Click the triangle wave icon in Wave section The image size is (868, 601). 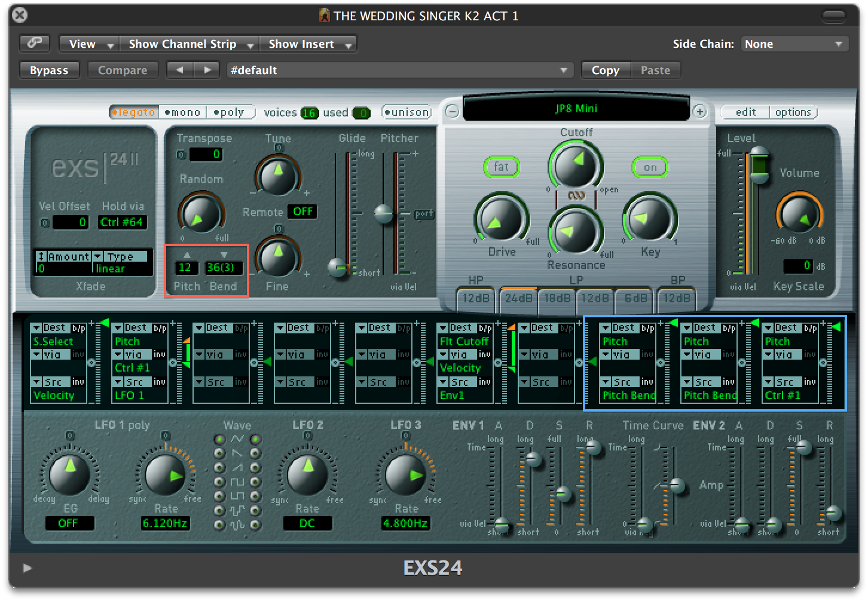click(x=237, y=439)
